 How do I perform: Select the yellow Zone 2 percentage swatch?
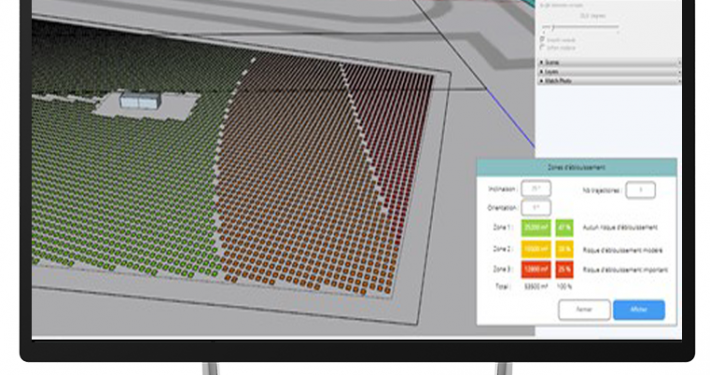pyautogui.click(x=564, y=249)
